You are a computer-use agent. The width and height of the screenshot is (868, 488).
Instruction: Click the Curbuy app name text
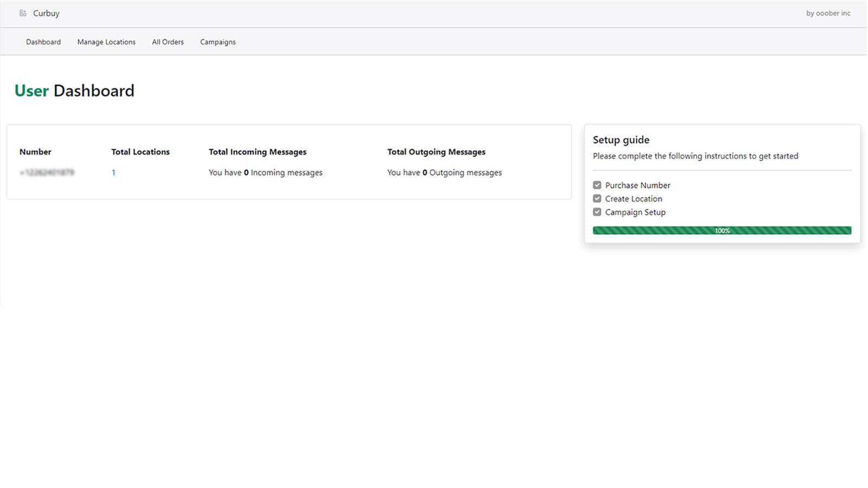coord(46,13)
